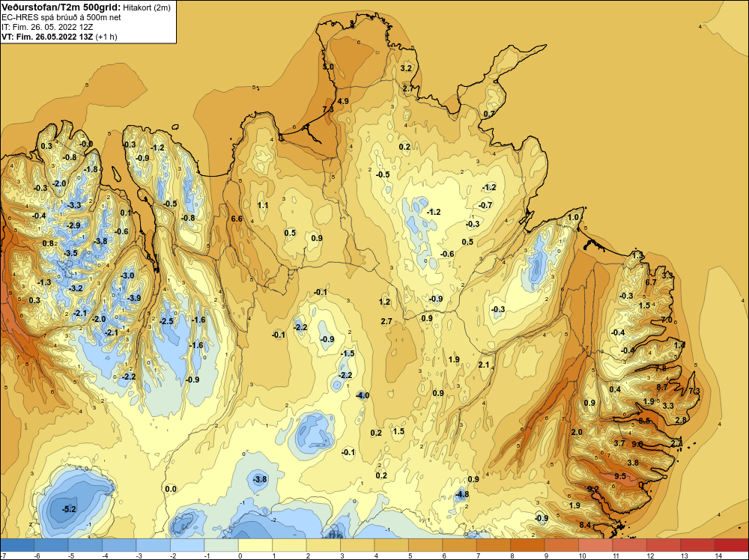This screenshot has height=560, width=749.
Task: Select the darkest blue legend segment between -7 and -6
Action: pos(17,545)
